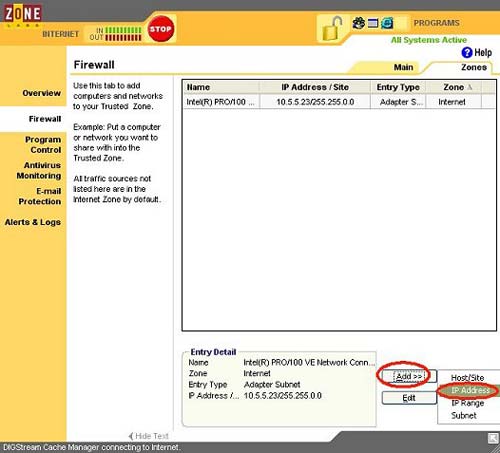Go to Antivirus Monitoring
Image resolution: width=500 pixels, height=453 pixels.
39,170
